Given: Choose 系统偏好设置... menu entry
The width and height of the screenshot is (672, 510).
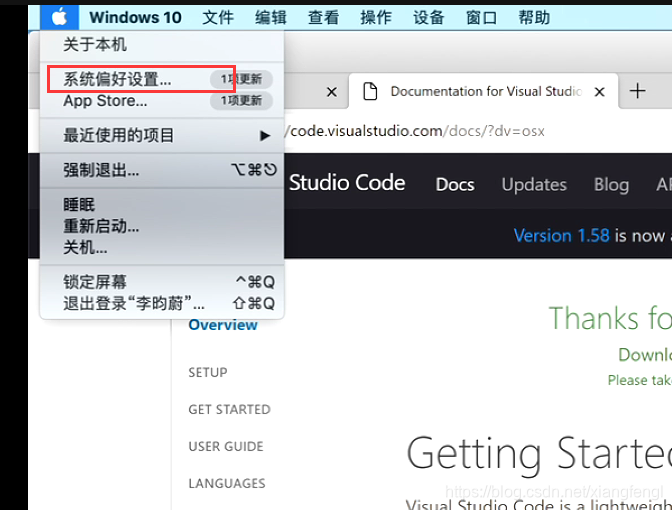Looking at the screenshot, I should click(162, 79).
